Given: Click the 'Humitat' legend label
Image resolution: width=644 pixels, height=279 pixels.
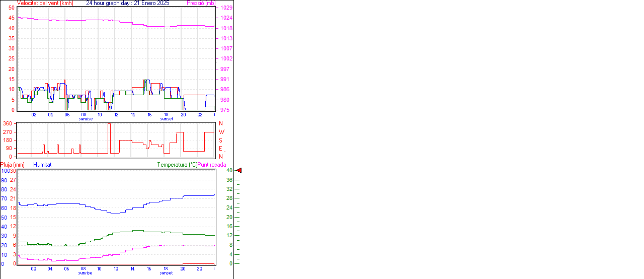Looking at the screenshot, I should pos(42,165).
